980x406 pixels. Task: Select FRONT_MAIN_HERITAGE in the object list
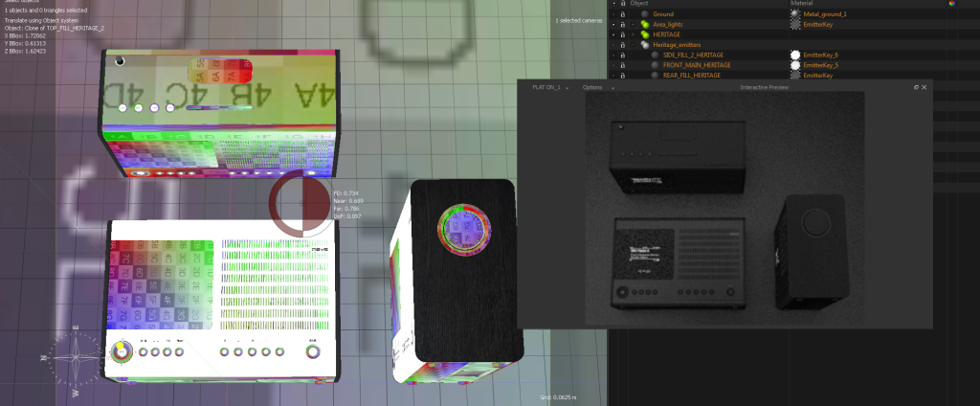click(x=697, y=65)
